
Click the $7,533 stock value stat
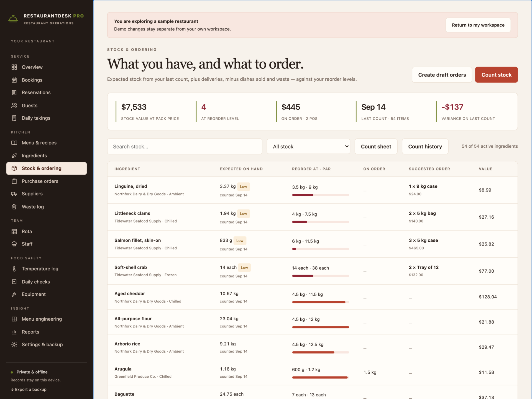coord(134,107)
